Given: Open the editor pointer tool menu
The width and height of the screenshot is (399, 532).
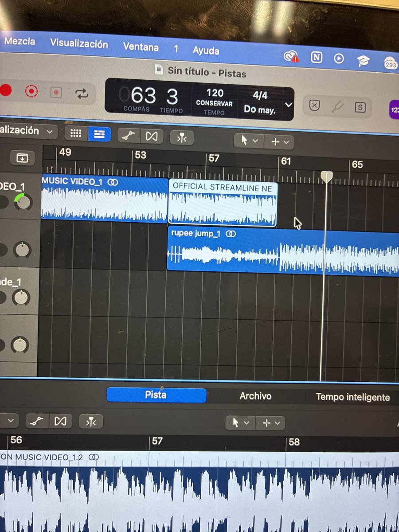Looking at the screenshot, I should pos(240,423).
